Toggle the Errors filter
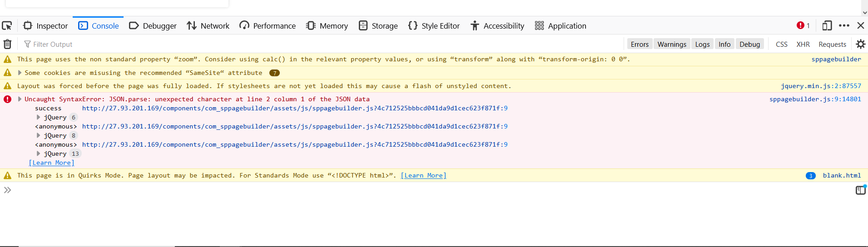Image resolution: width=868 pixels, height=247 pixels. (x=640, y=44)
